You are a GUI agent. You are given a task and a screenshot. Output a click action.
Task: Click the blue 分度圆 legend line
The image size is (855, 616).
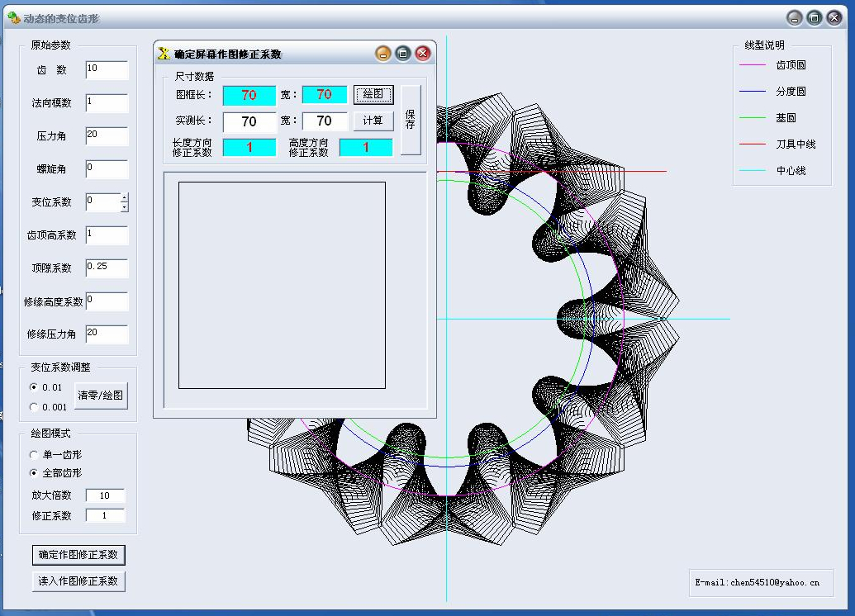pos(753,91)
